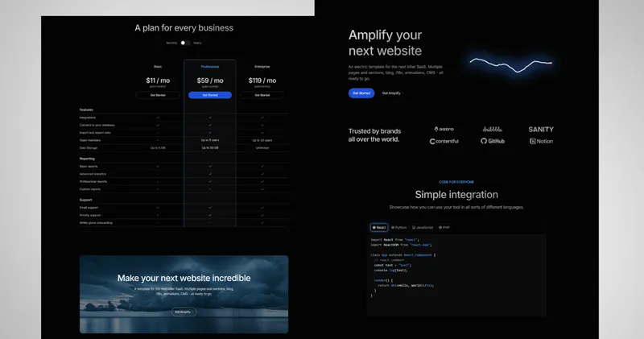Click Get Started under the Basic plan
This screenshot has height=339, width=644.
click(x=158, y=95)
